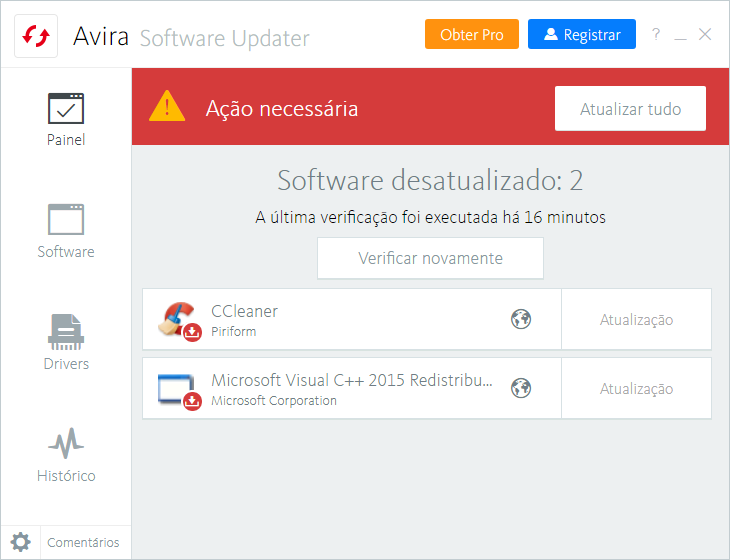The image size is (730, 560).
Task: Click the 'A última verificação foi executada' text
Action: (x=430, y=217)
